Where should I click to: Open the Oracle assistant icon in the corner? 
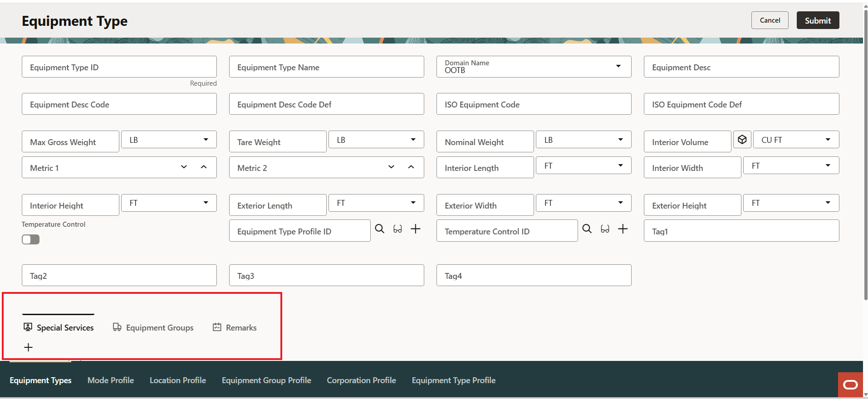pyautogui.click(x=850, y=384)
